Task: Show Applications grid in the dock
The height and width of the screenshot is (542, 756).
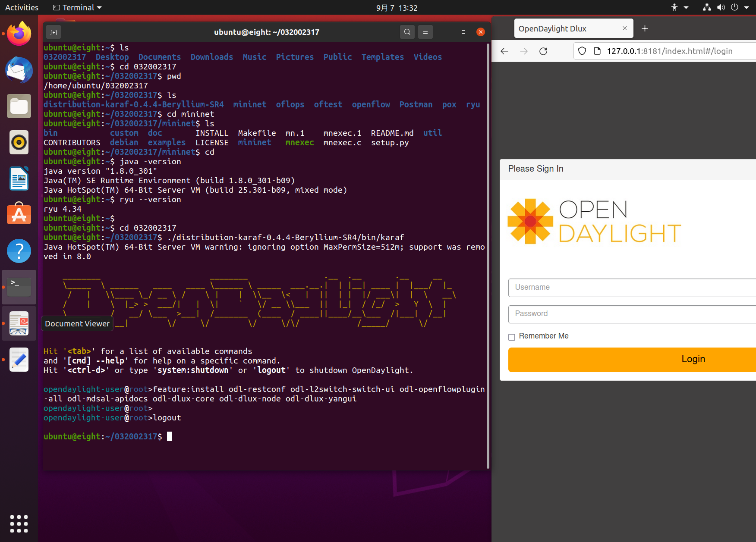Action: click(19, 524)
